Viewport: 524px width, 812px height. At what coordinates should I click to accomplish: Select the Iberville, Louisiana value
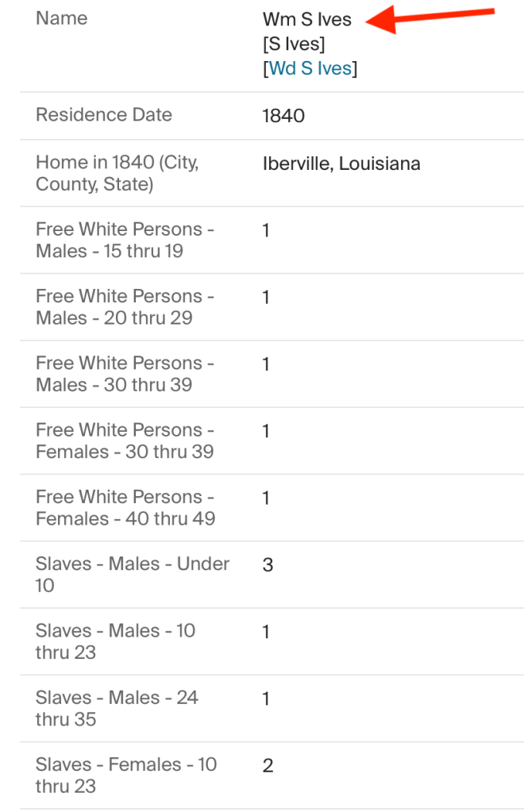[341, 164]
